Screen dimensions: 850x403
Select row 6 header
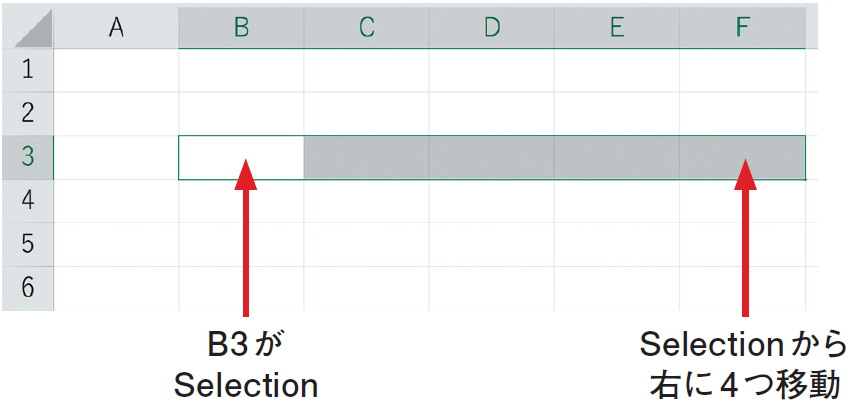pyautogui.click(x=28, y=289)
